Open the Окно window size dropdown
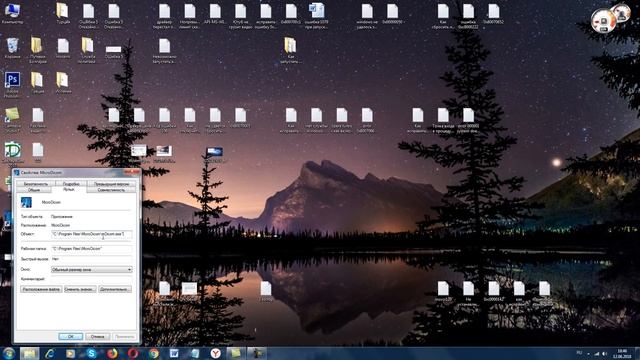Screen dimensions: 640x360 pos(91,269)
